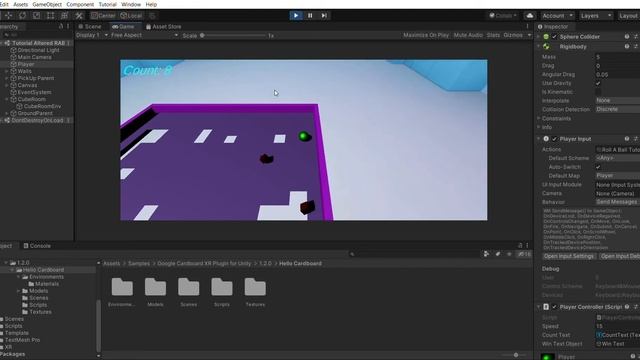Image resolution: width=640 pixels, height=360 pixels.
Task: Switch to the Asset Store tab
Action: [163, 27]
